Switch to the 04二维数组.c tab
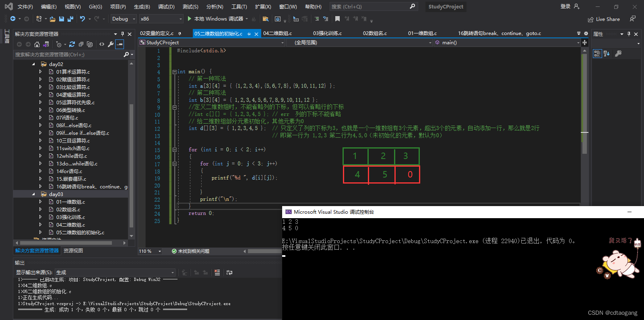 click(x=278, y=33)
